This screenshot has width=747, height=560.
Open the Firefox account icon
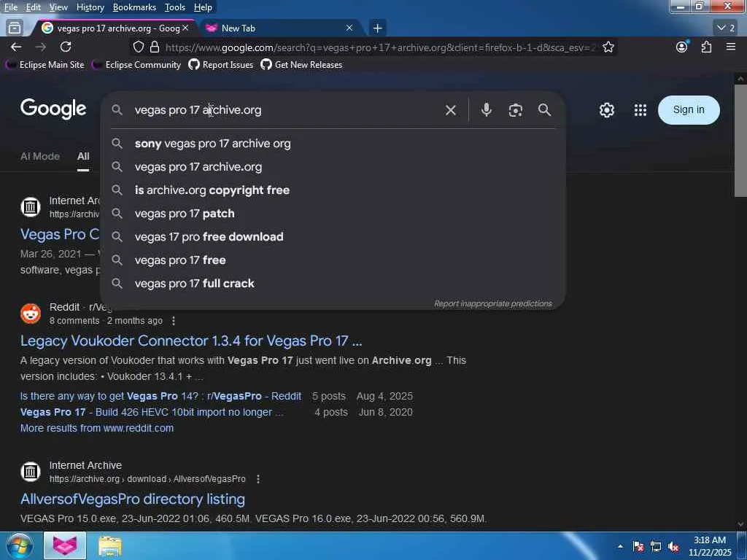(682, 47)
